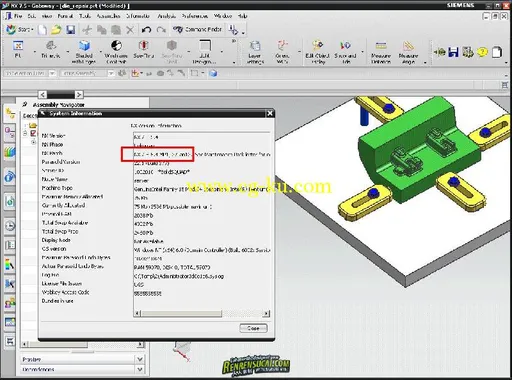
Task: Open the Roles tab with people icon
Action: (x=10, y=303)
